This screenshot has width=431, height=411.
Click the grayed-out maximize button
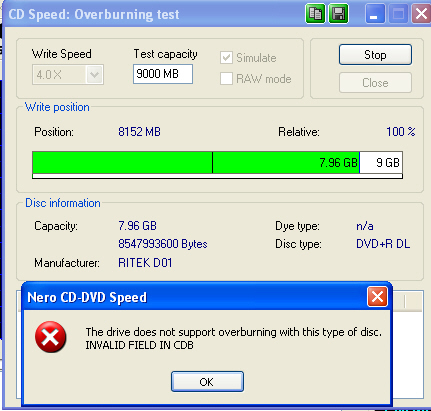[398, 14]
